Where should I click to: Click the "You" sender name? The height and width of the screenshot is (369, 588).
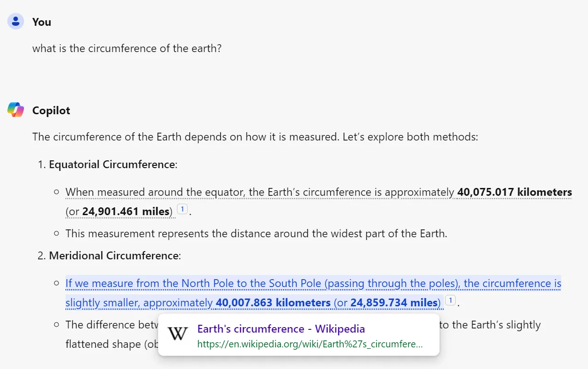(41, 22)
